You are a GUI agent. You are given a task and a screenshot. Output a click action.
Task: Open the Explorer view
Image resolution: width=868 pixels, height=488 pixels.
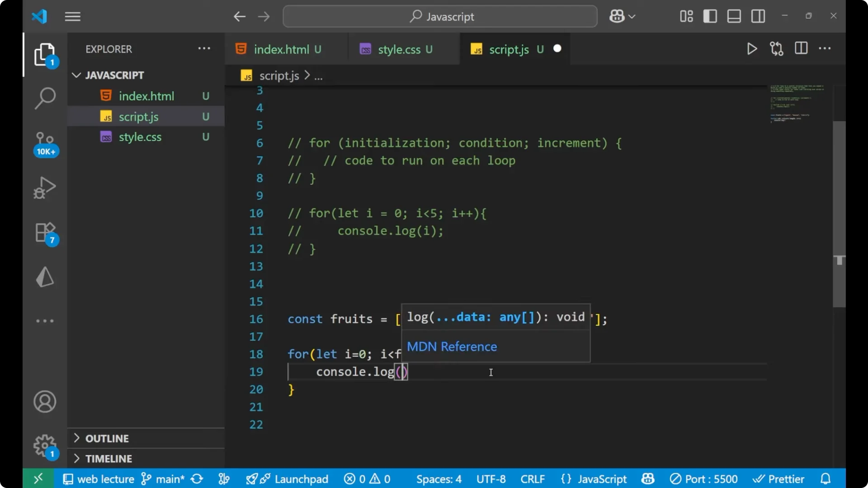click(x=45, y=54)
